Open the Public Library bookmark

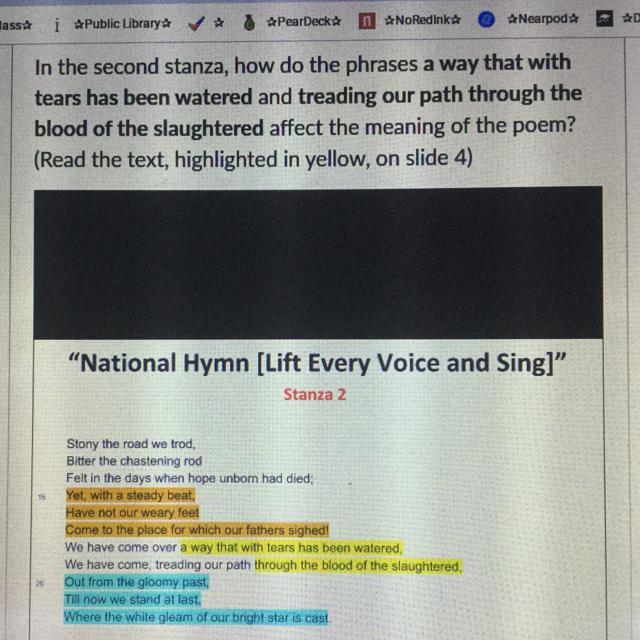(122, 24)
